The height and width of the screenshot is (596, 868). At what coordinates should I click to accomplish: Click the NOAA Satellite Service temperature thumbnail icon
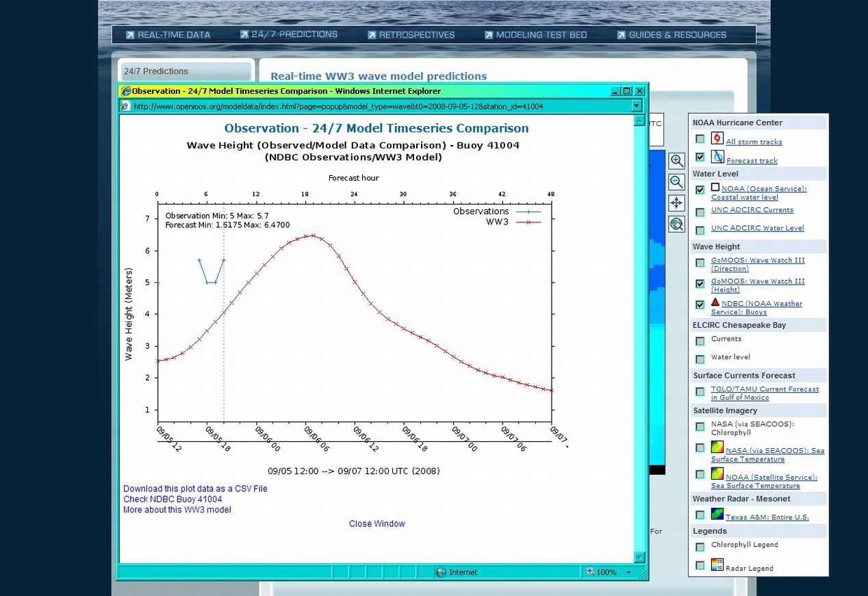pyautogui.click(x=717, y=474)
